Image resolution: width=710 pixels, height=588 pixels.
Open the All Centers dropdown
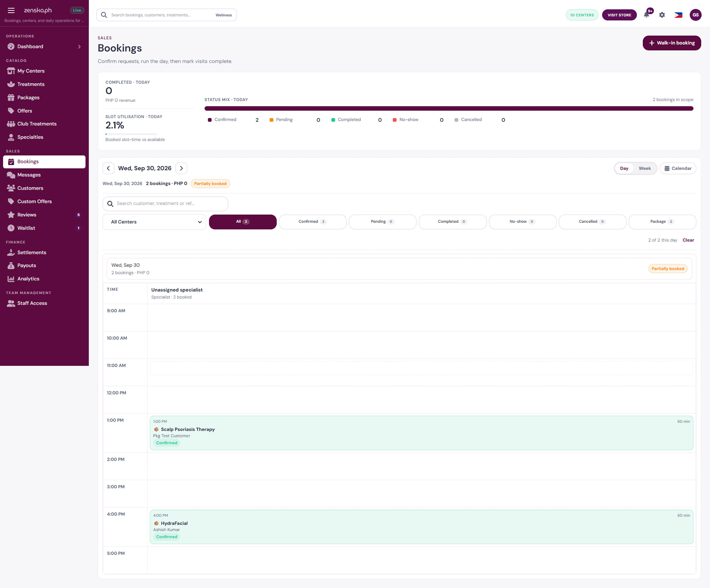154,222
